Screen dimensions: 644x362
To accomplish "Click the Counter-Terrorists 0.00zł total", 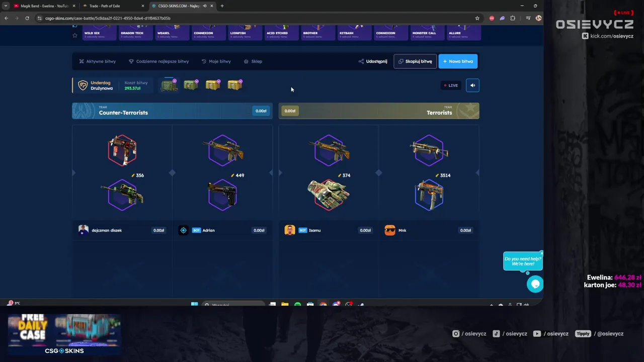I will click(261, 111).
